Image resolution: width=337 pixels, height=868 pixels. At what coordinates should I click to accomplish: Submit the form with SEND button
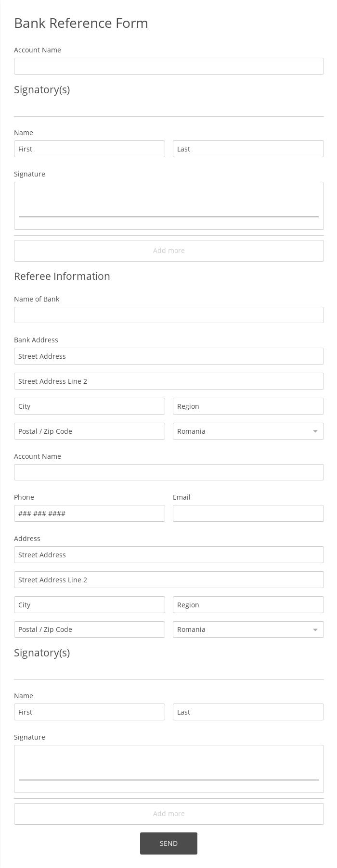pyautogui.click(x=168, y=843)
